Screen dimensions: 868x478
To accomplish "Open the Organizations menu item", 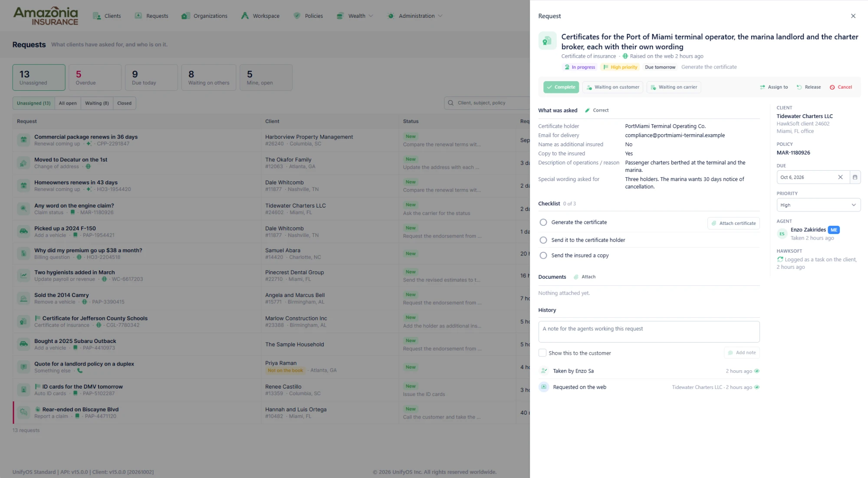I will click(204, 16).
